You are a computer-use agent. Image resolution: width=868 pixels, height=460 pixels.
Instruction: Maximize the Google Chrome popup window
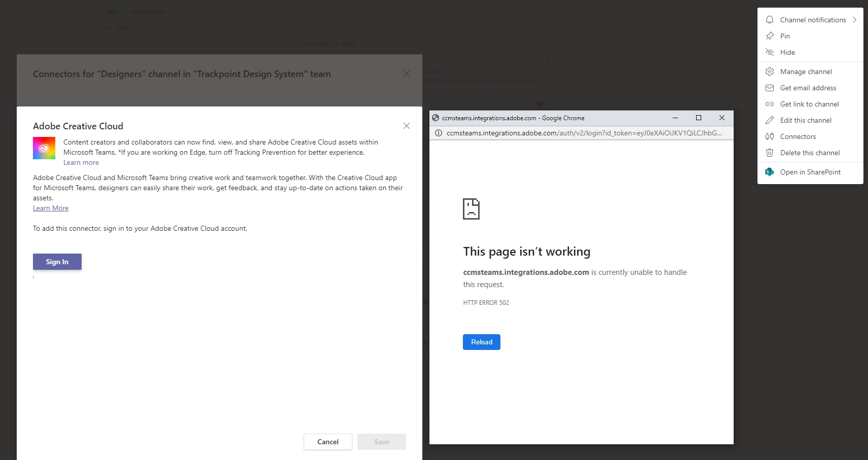point(699,118)
